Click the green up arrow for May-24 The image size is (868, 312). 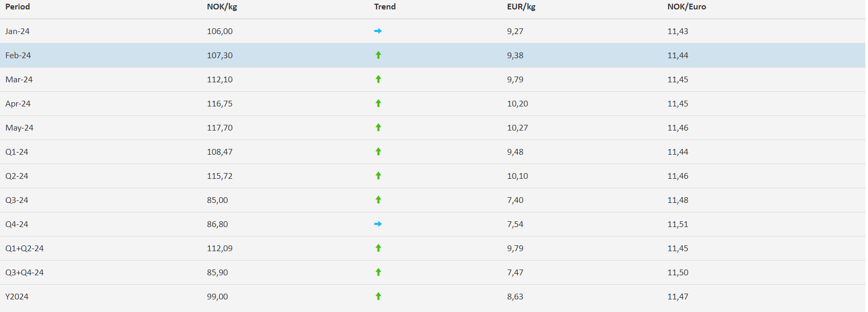pyautogui.click(x=378, y=127)
